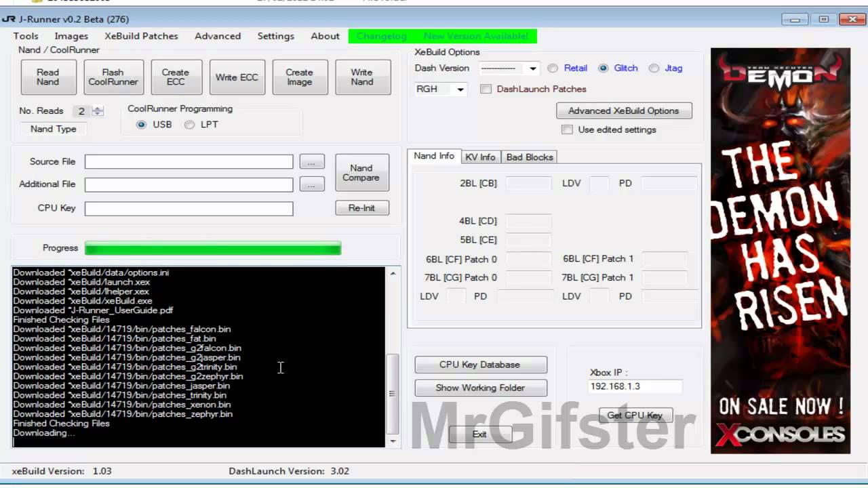Click log line patches_falcon.bin

coord(122,329)
